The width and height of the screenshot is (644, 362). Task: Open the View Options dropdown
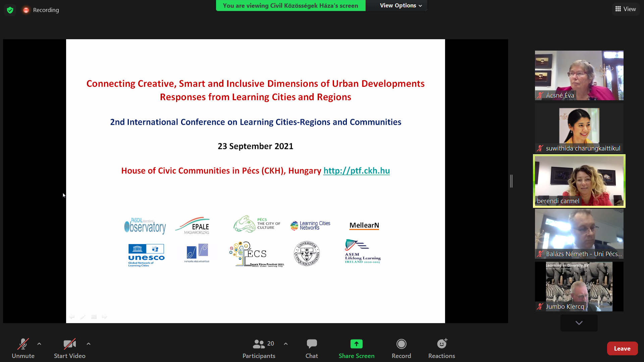point(400,5)
